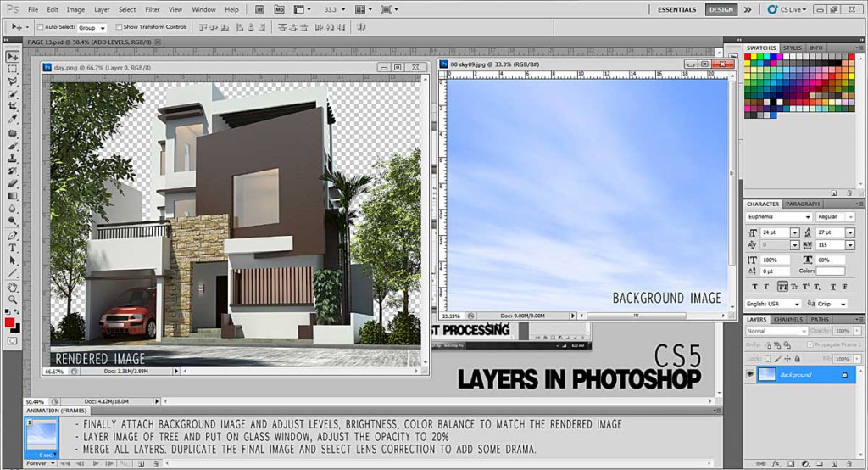Switch to the Paragraph tab

coord(802,204)
